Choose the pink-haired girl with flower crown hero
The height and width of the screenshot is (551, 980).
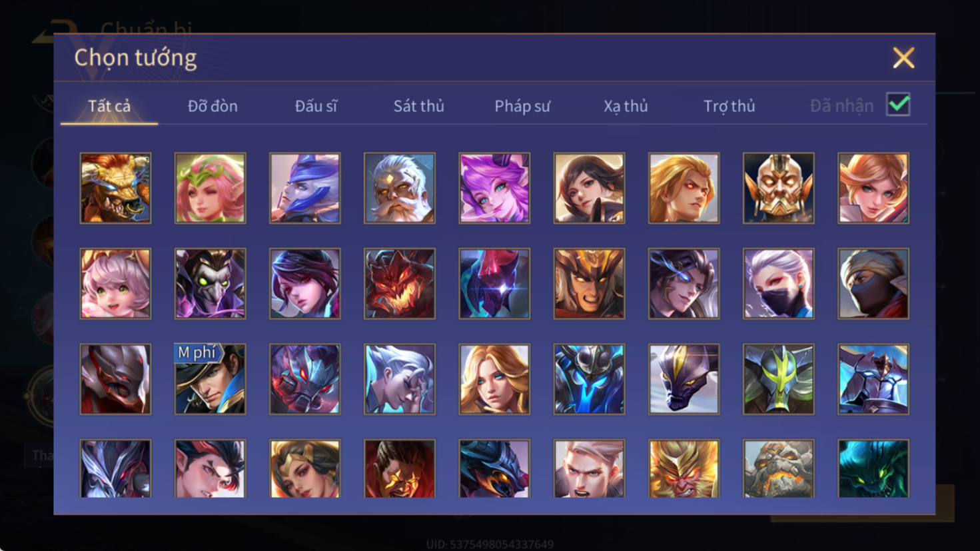click(210, 188)
